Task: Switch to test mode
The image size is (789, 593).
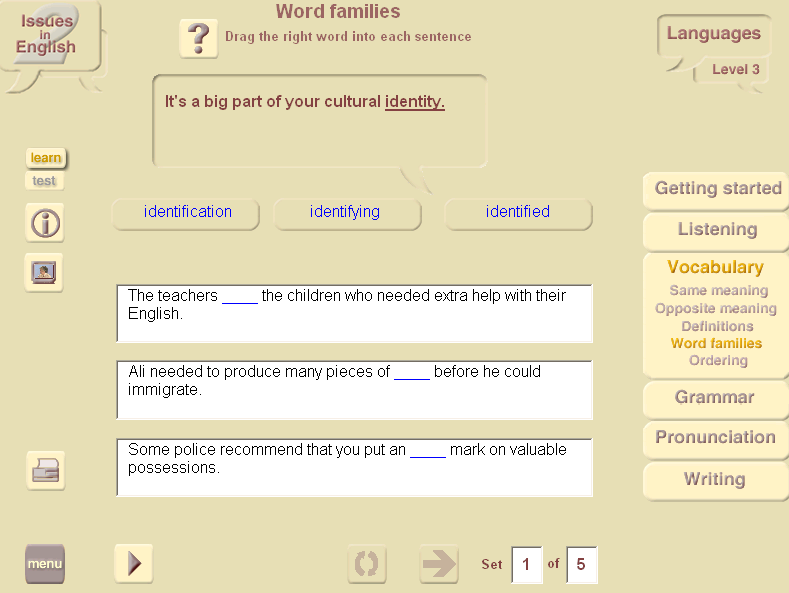Action: click(x=44, y=181)
